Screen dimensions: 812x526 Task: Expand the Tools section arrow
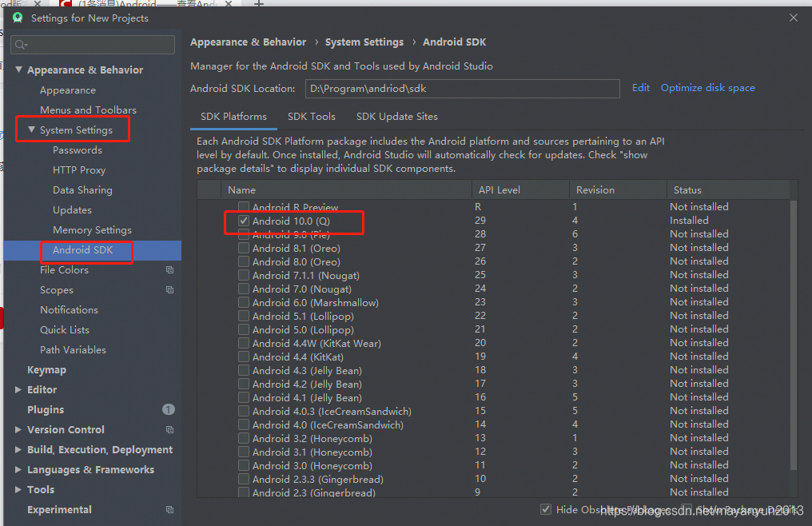click(x=18, y=489)
